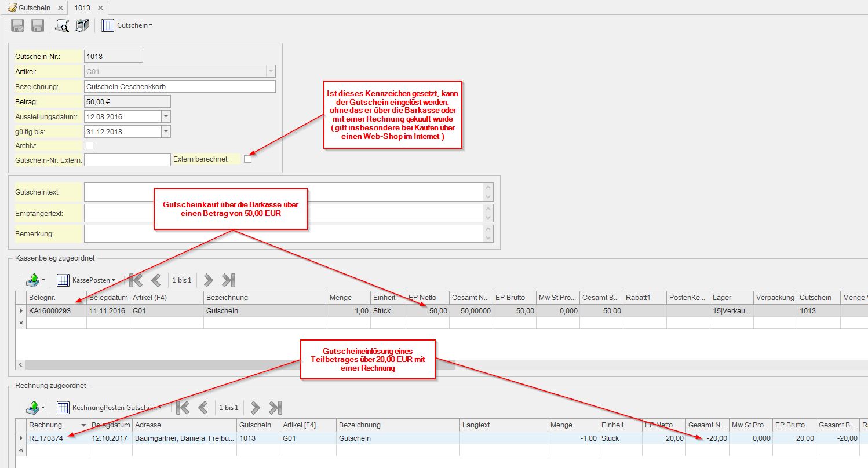The image size is (868, 468).
Task: Click into the Bezeichnung field 'Gutschein Geschenkkorb'
Action: point(180,86)
